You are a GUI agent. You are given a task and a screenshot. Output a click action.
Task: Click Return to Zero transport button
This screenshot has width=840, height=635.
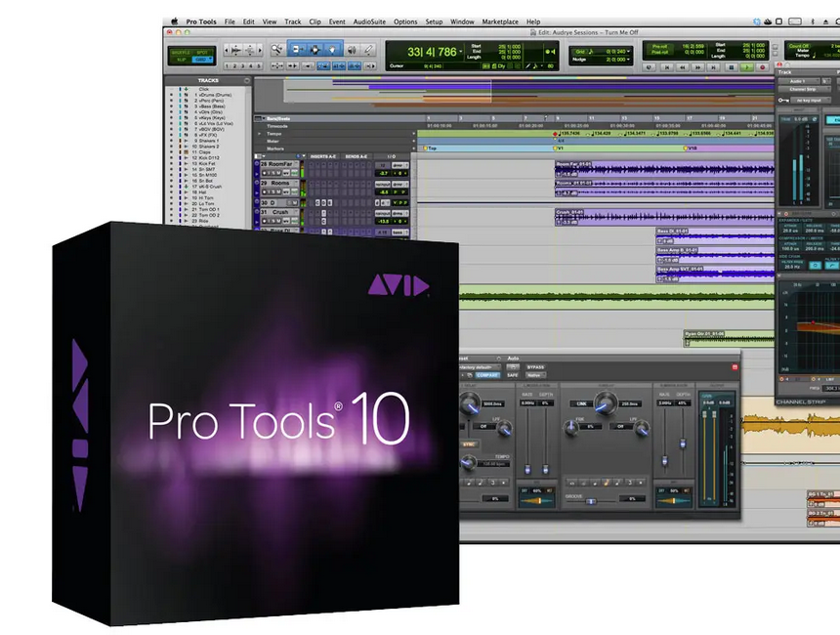667,67
